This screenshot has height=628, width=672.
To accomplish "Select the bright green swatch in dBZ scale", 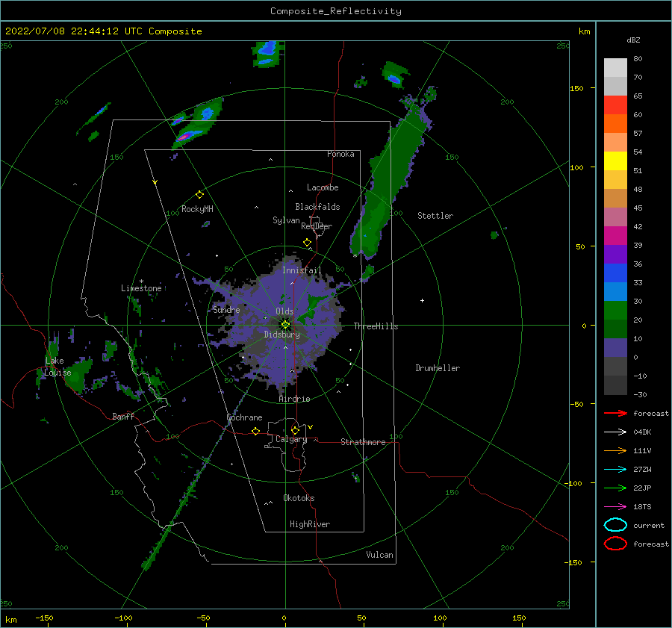I will (x=615, y=311).
